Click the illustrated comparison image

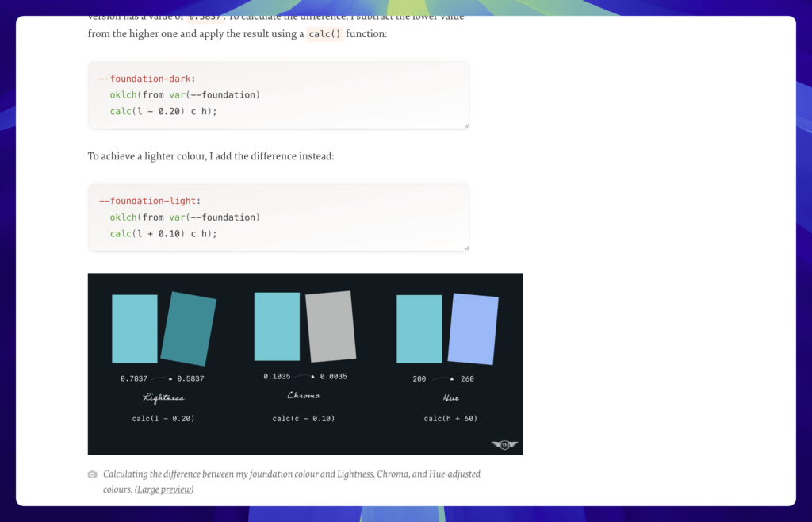pos(305,363)
